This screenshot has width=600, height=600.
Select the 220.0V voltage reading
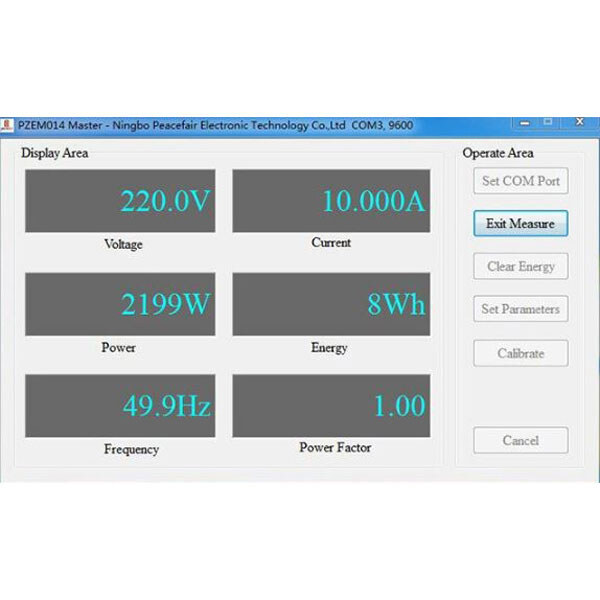pyautogui.click(x=120, y=201)
